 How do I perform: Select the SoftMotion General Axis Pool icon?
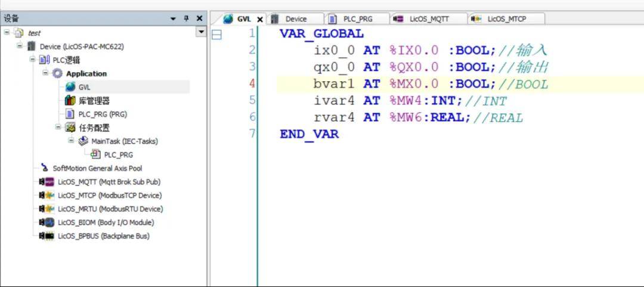pos(44,168)
